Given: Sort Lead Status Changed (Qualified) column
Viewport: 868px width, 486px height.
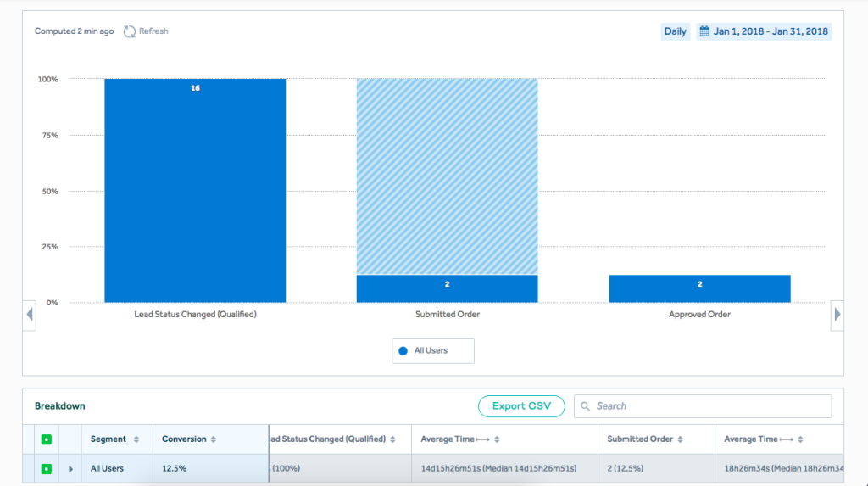Looking at the screenshot, I should 392,439.
